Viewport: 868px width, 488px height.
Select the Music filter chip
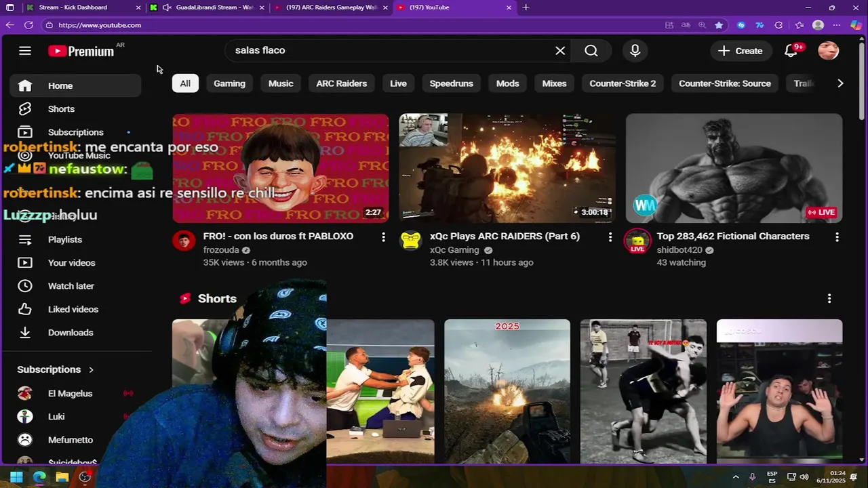[281, 83]
